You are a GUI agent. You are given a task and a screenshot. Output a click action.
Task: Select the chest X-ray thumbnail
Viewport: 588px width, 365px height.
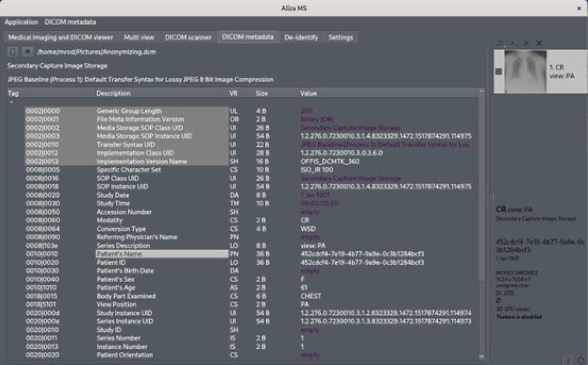[x=525, y=71]
